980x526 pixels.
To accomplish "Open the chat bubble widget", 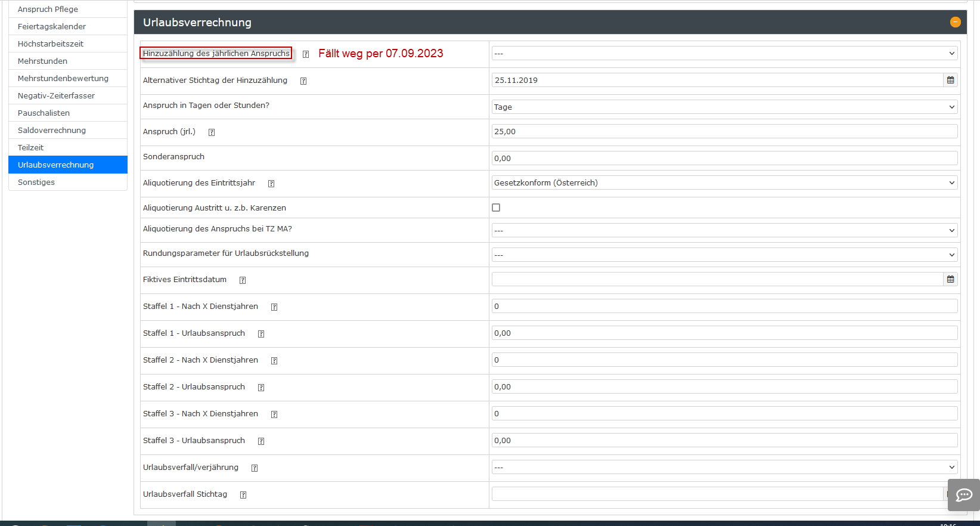I will [x=963, y=495].
